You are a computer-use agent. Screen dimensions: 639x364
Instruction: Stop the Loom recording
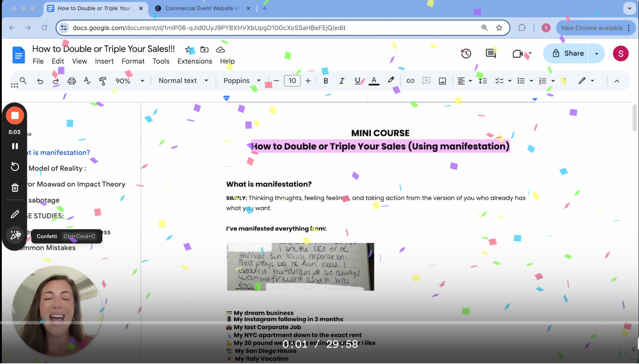(15, 116)
